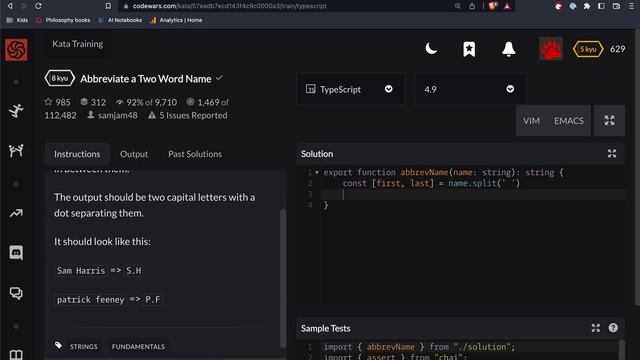Open the Kids bookmarks folder

(17, 20)
